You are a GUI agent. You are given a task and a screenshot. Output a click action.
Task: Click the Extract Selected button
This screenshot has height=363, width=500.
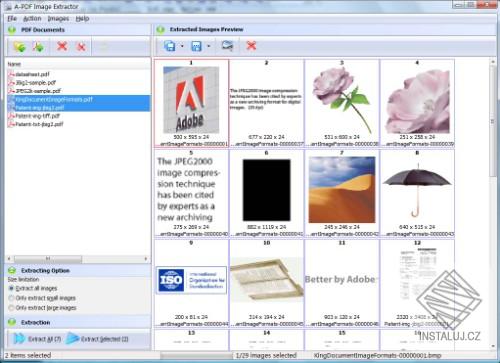[x=97, y=339]
